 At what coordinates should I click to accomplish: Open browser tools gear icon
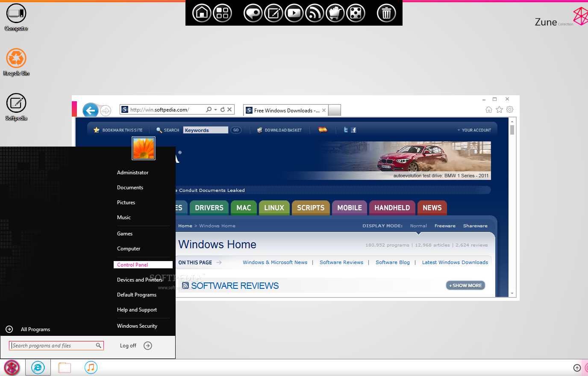pyautogui.click(x=510, y=110)
